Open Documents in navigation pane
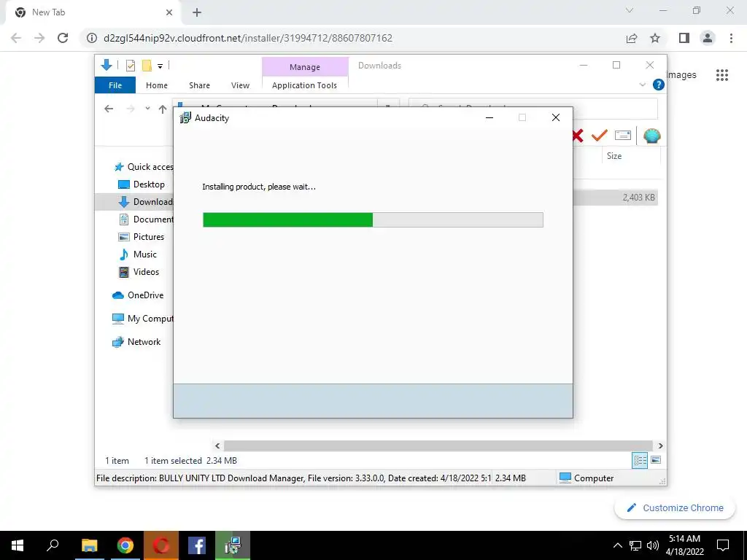Screen dimensions: 747x560 coord(146,219)
